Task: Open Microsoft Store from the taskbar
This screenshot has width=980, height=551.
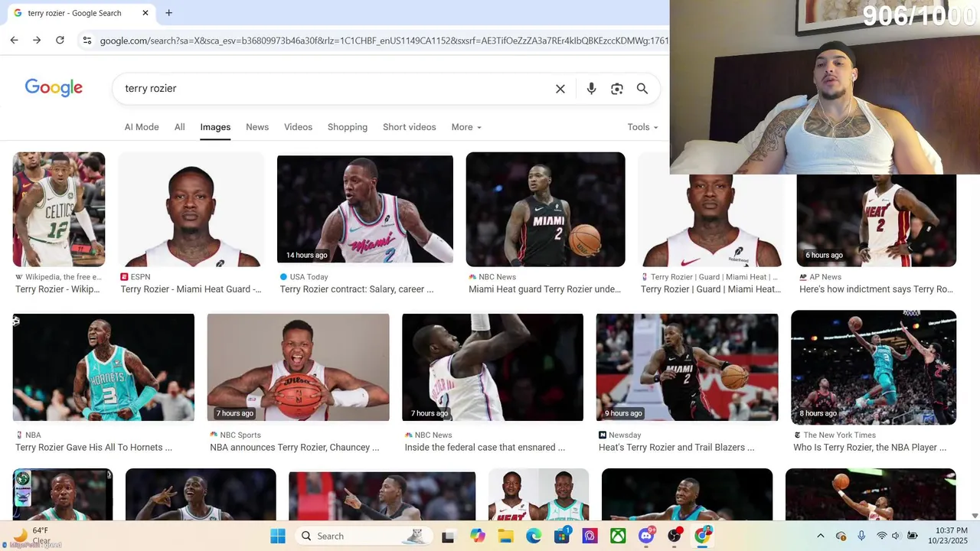Action: (x=562, y=536)
